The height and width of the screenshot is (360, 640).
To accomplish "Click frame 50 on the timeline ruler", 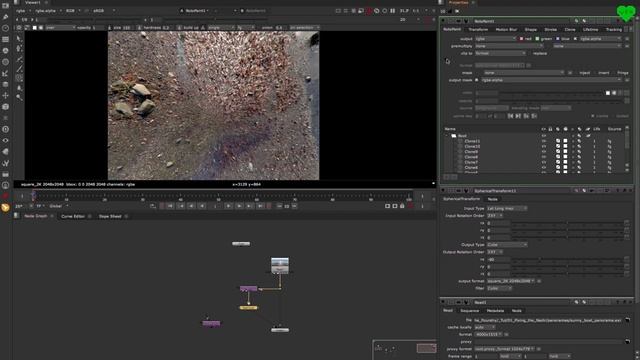I will coord(219,196).
